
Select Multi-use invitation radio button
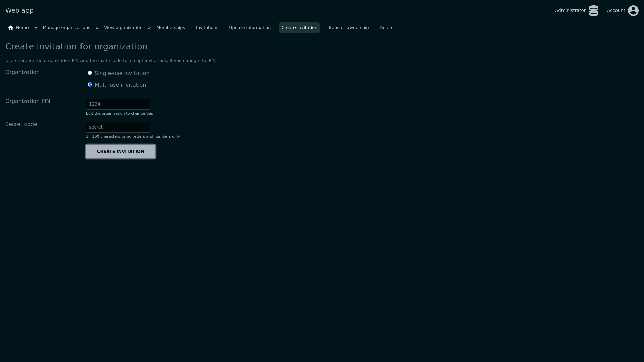[90, 85]
